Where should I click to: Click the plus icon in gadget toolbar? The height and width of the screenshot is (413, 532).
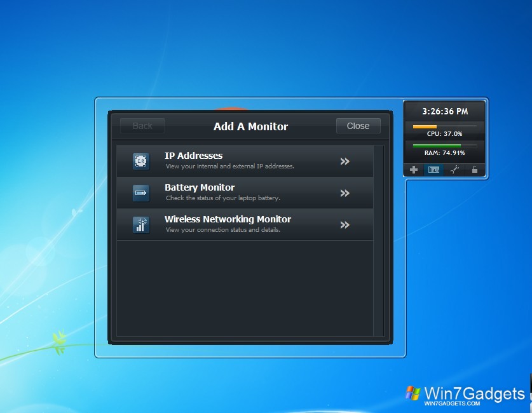tap(414, 170)
